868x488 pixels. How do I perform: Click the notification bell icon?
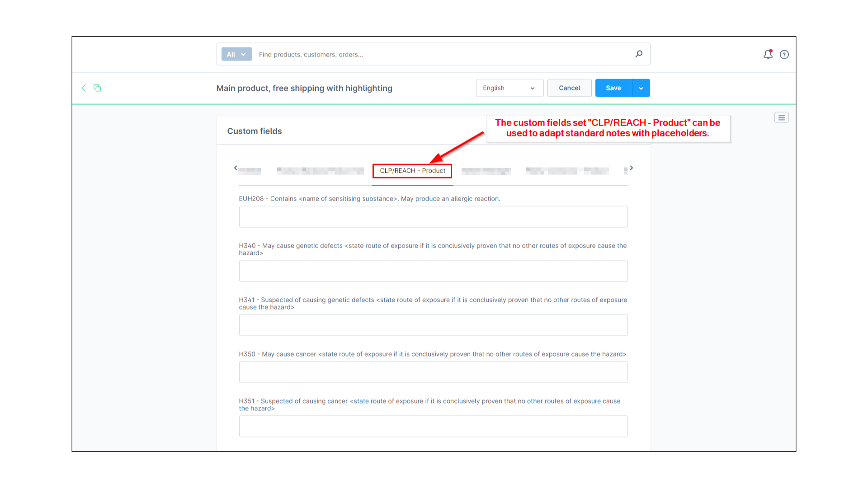coord(768,54)
